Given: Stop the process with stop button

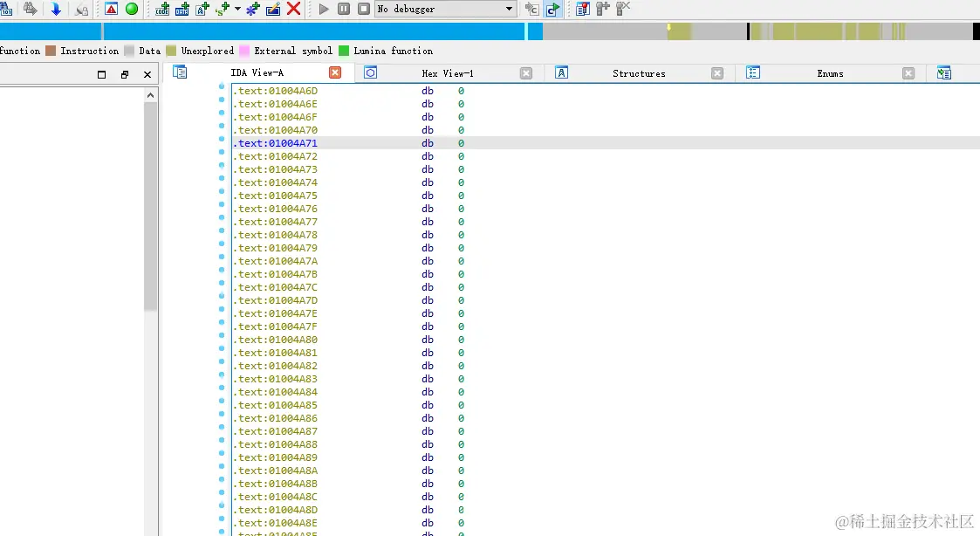Looking at the screenshot, I should pos(364,9).
